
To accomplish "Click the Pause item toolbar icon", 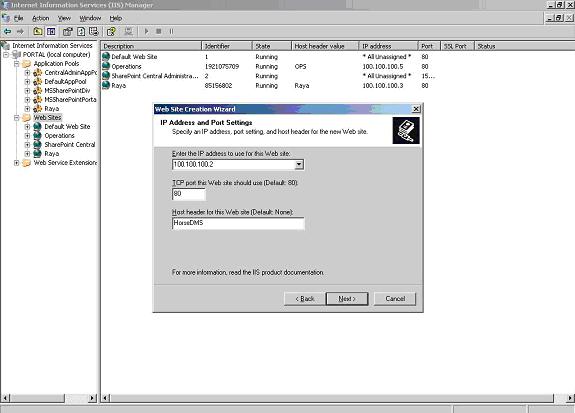I will (171, 32).
